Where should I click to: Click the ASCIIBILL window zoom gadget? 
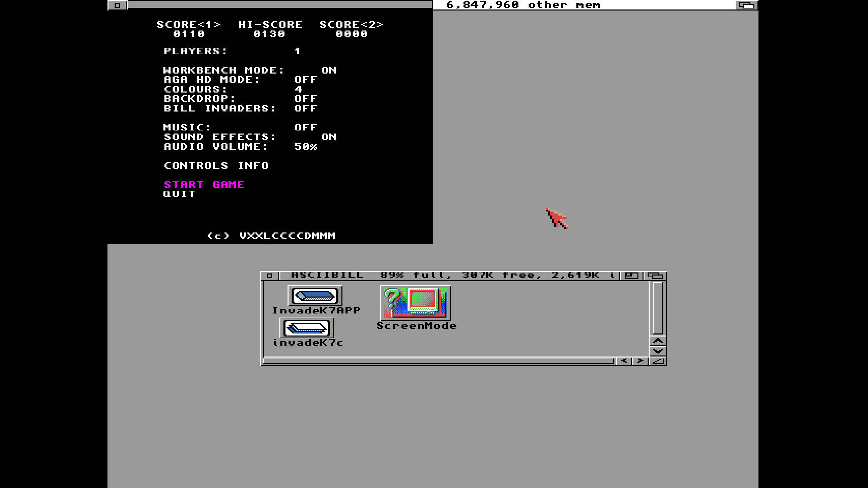coord(631,276)
